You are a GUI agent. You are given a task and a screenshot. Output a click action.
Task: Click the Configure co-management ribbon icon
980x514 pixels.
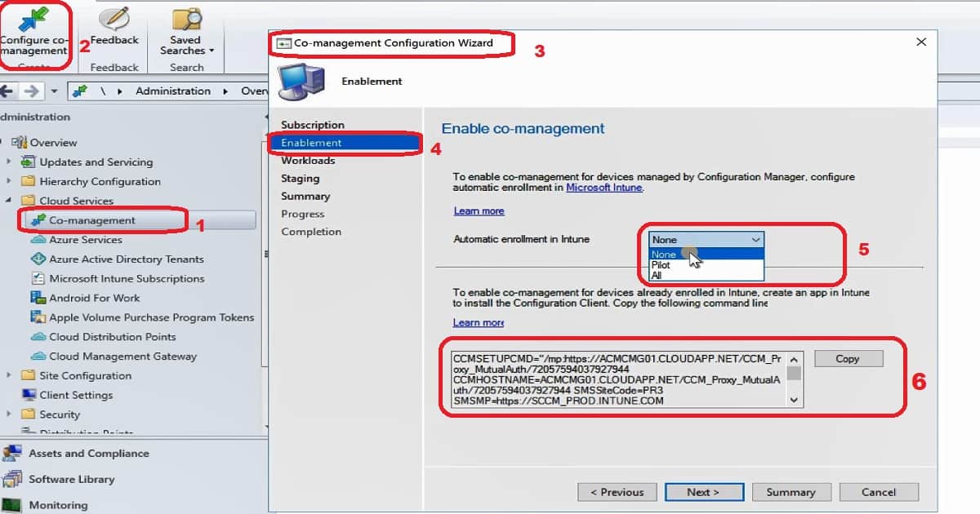click(33, 18)
